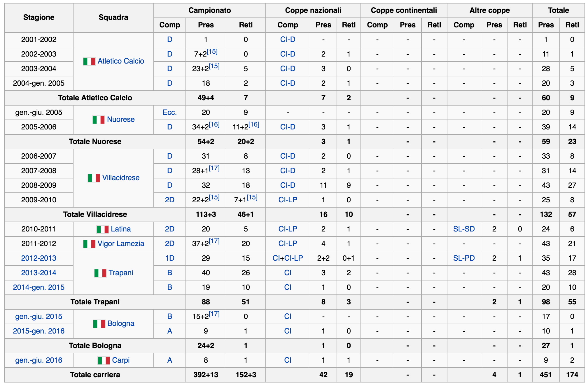Screen dimensions: 588x386
Task: Click the SL-PD cup link in 2012-2013 row
Action: [464, 258]
